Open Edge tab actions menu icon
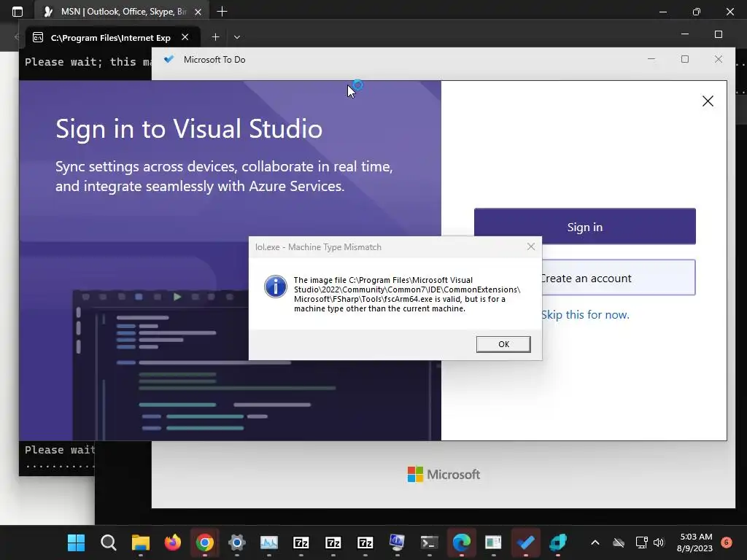This screenshot has height=560, width=747. pos(18,12)
